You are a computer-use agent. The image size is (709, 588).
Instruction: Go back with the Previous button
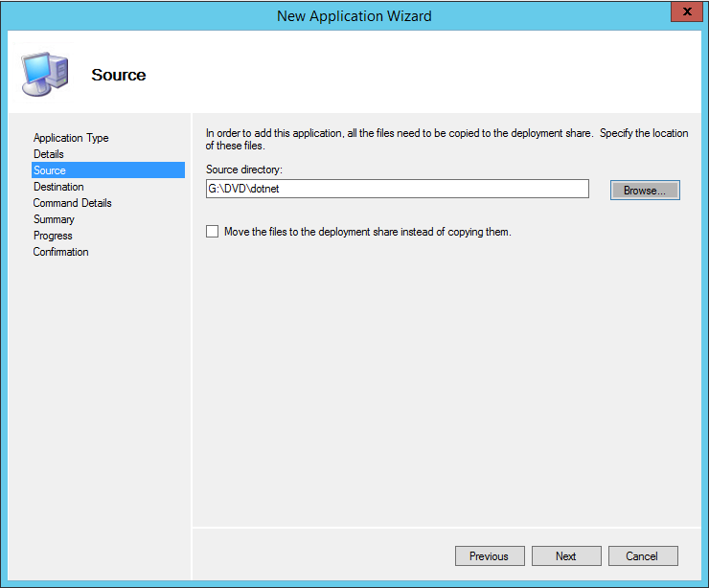tap(489, 556)
